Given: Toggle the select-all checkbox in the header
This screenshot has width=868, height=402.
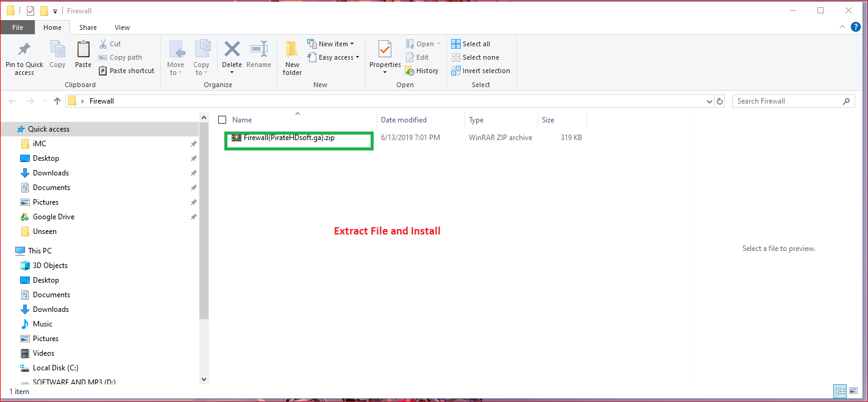Looking at the screenshot, I should tap(222, 120).
